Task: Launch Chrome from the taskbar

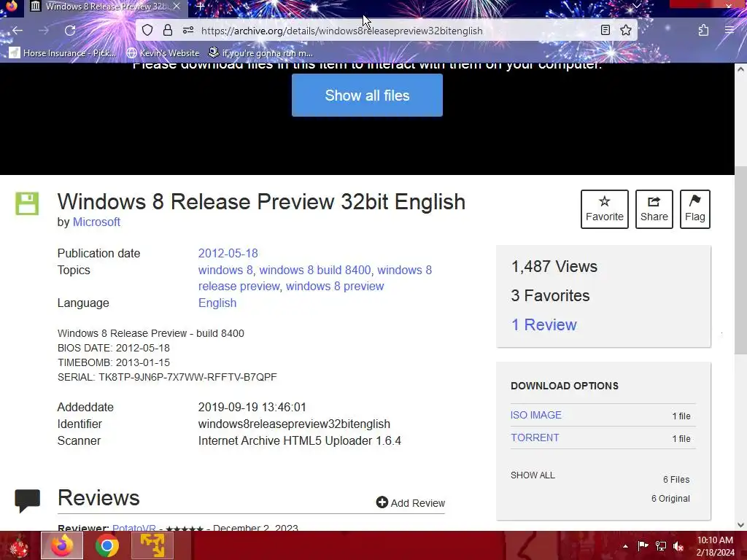Action: point(107,545)
